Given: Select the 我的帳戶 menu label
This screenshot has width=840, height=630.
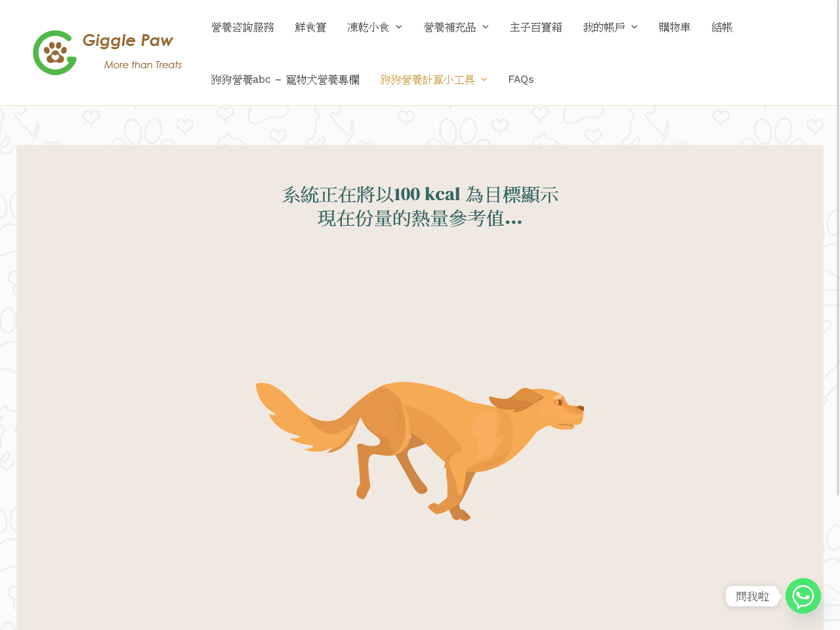Looking at the screenshot, I should click(x=604, y=27).
